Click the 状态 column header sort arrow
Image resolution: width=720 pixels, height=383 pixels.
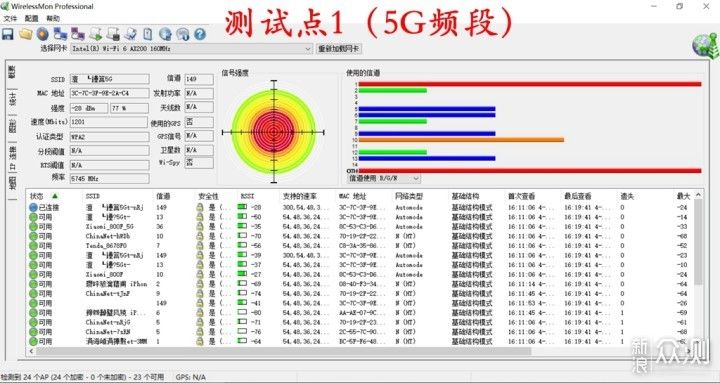(x=55, y=196)
